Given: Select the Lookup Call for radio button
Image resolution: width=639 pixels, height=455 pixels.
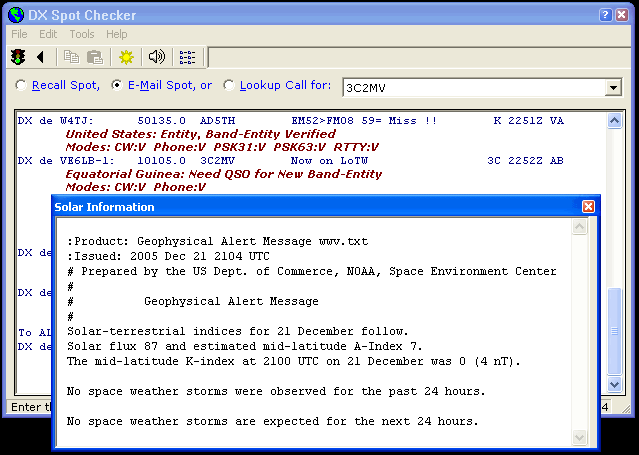Looking at the screenshot, I should [x=229, y=85].
